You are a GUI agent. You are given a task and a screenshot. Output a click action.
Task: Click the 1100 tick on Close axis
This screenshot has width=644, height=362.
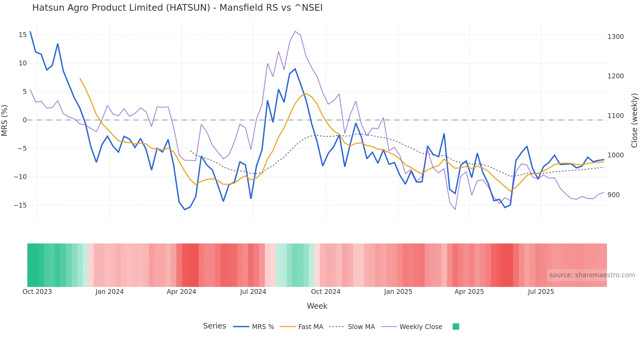click(x=616, y=116)
